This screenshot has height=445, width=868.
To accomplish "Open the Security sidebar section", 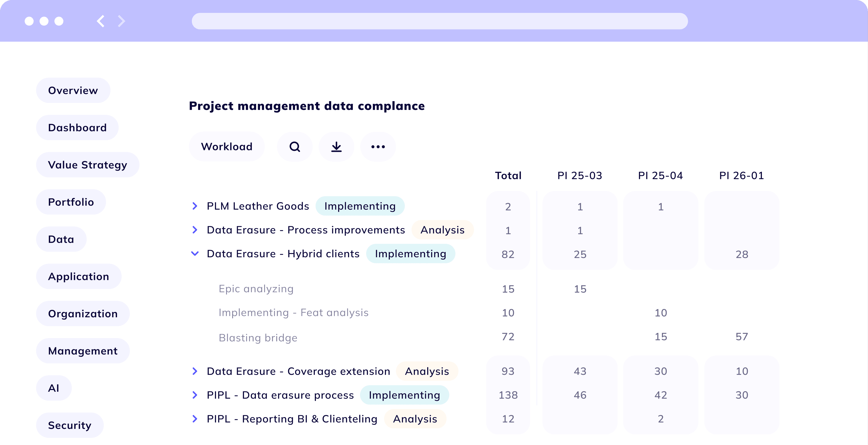I will coord(70,425).
